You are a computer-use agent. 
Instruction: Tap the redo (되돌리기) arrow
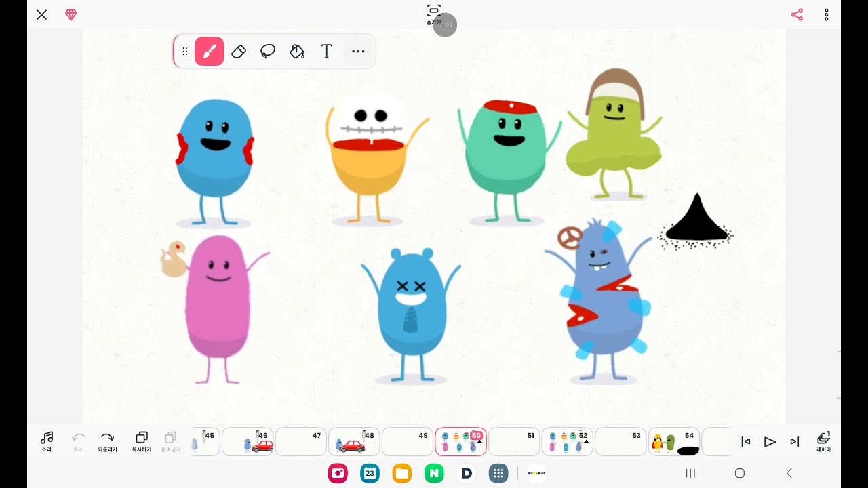pos(107,441)
